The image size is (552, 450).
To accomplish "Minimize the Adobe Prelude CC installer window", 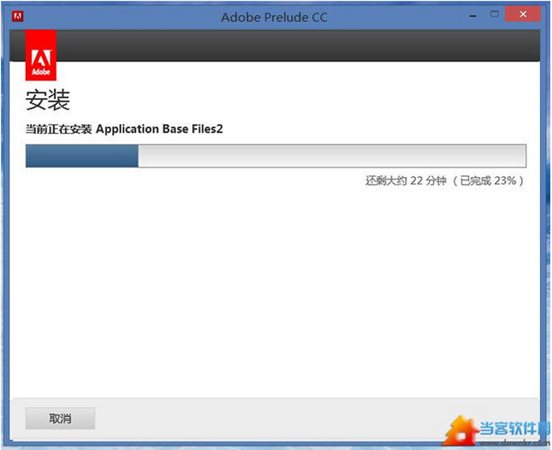I will [473, 16].
